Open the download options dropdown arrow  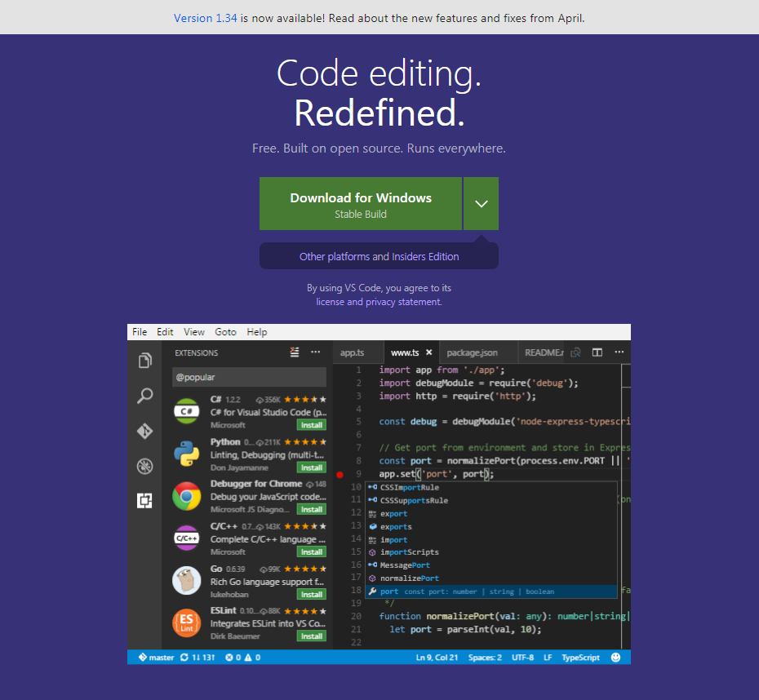point(482,204)
